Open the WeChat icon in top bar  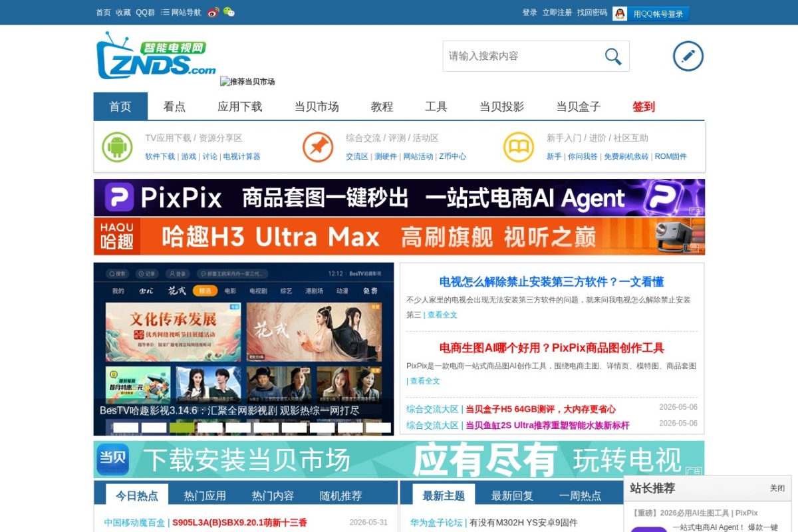tap(229, 12)
